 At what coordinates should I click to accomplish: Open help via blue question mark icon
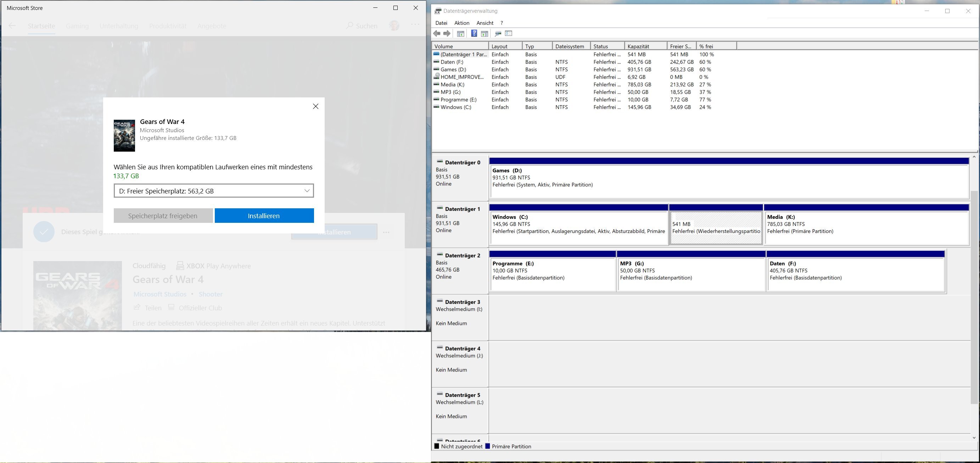(x=474, y=33)
